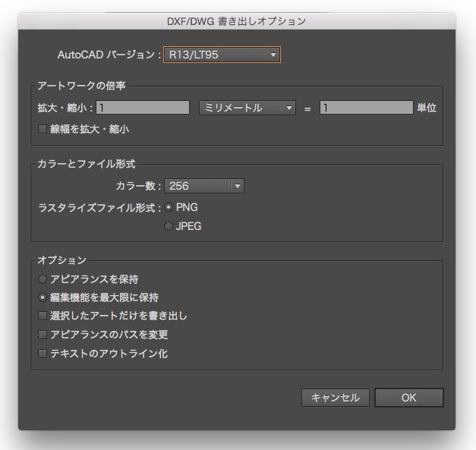Open the AutoCAD バージョン dropdown showing R13/LT95
476x450 pixels.
tap(222, 55)
